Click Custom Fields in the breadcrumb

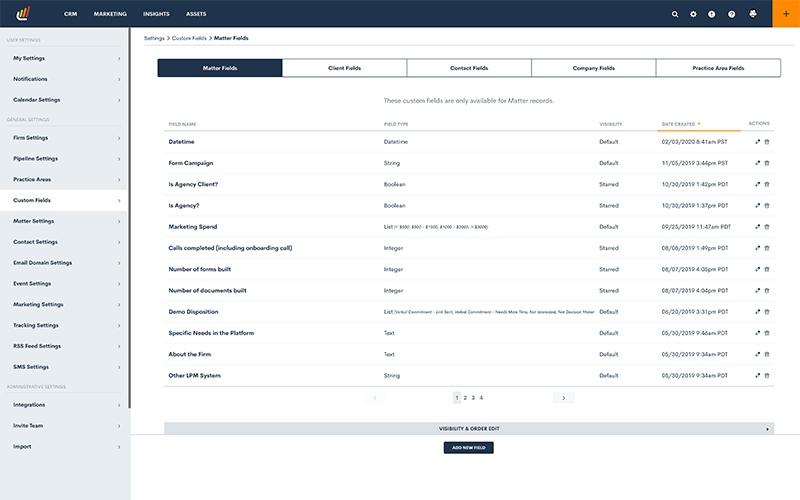[x=189, y=38]
